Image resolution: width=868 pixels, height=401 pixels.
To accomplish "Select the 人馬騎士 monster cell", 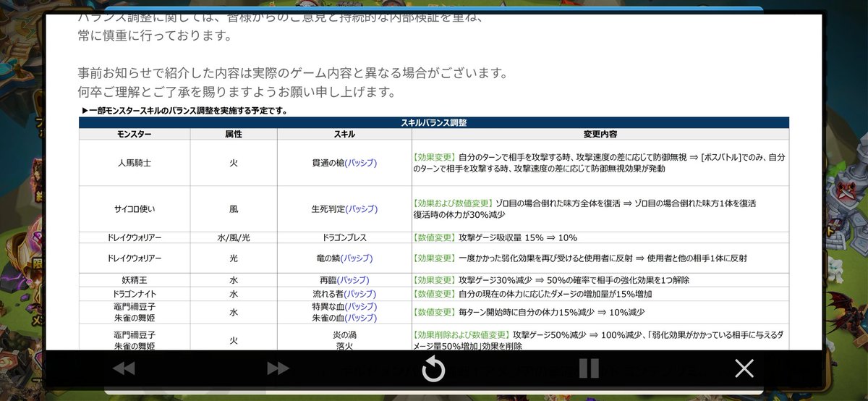I will [135, 163].
